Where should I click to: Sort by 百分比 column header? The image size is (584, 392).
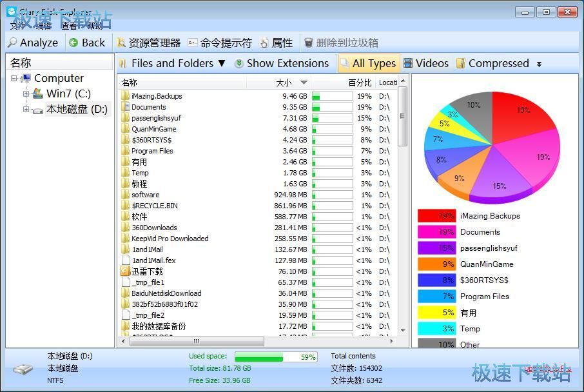tap(344, 83)
